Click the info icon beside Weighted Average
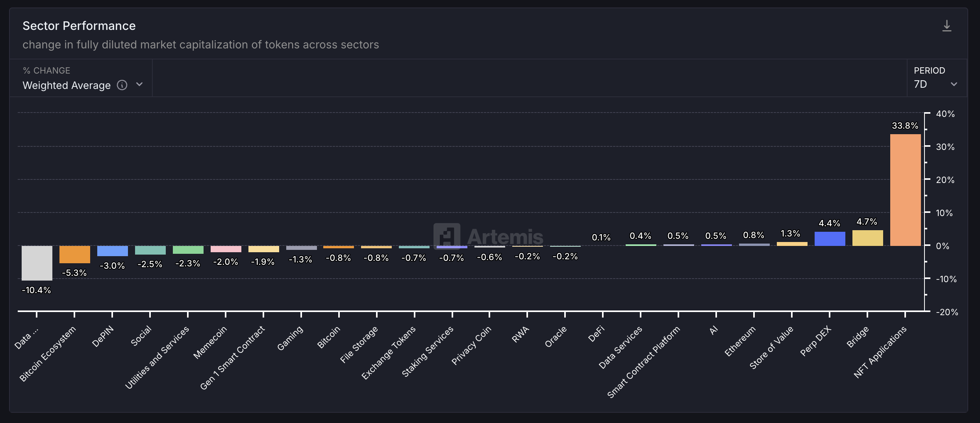 click(x=122, y=85)
